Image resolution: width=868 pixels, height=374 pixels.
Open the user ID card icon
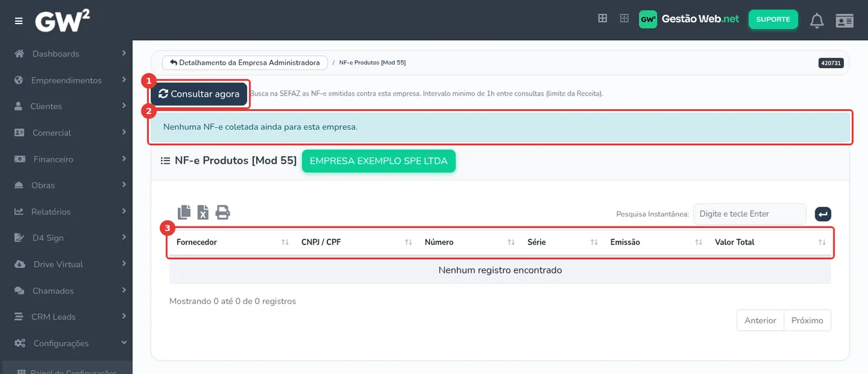[x=844, y=20]
